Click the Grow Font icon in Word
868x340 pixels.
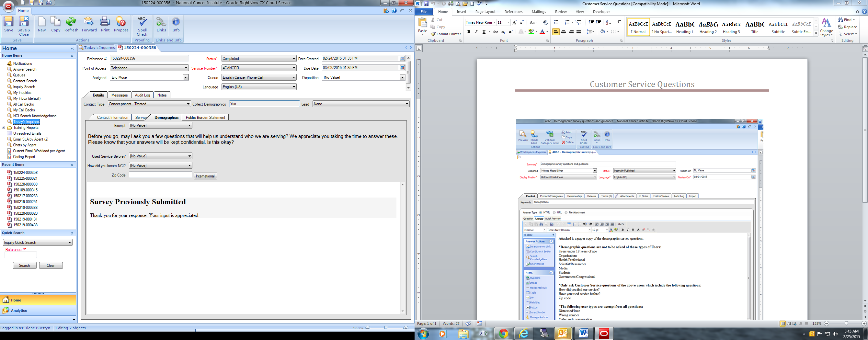tap(514, 23)
